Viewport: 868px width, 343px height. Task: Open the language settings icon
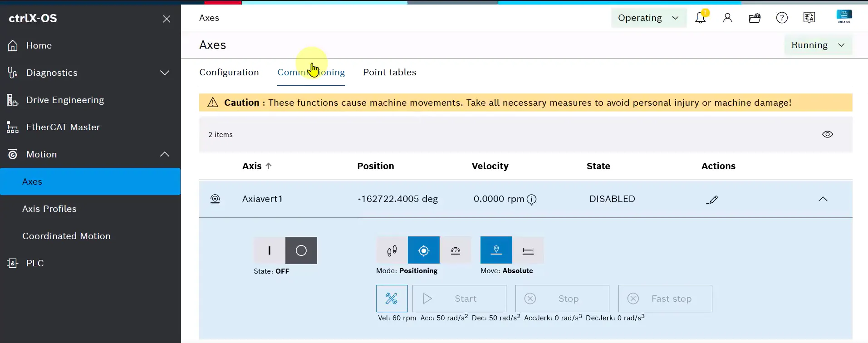(809, 18)
